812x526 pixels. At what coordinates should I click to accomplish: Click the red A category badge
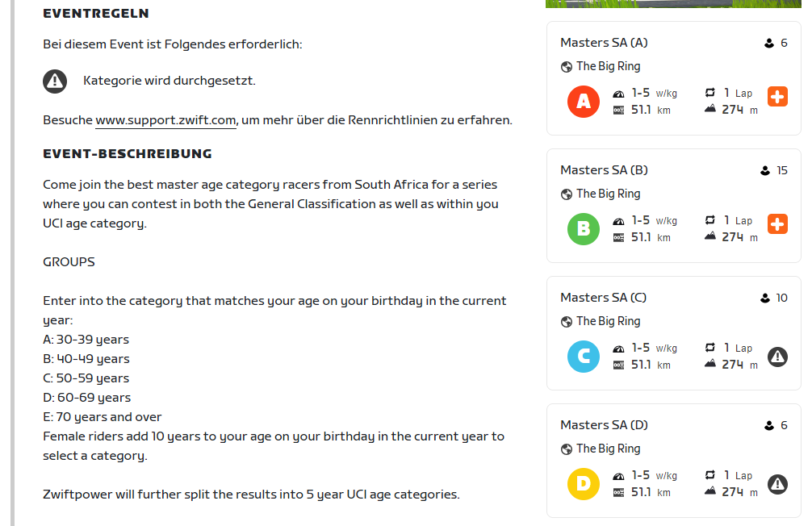pos(584,102)
